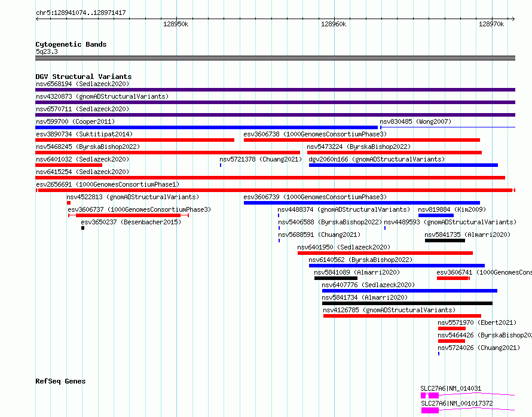This screenshot has height=417, width=532.
Task: Click the blue nsv819884 variant bar
Action: coord(436,215)
